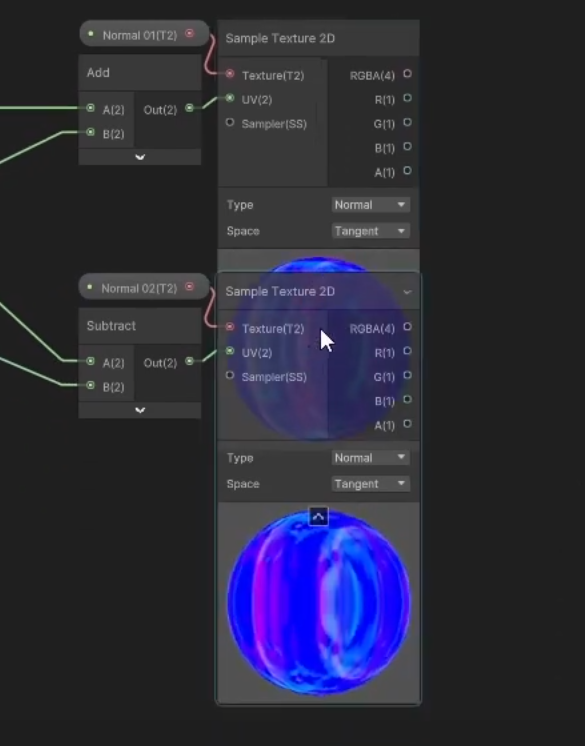
Task: Click RGBA(4) output port on upper Sample Texture 2D
Action: click(407, 74)
